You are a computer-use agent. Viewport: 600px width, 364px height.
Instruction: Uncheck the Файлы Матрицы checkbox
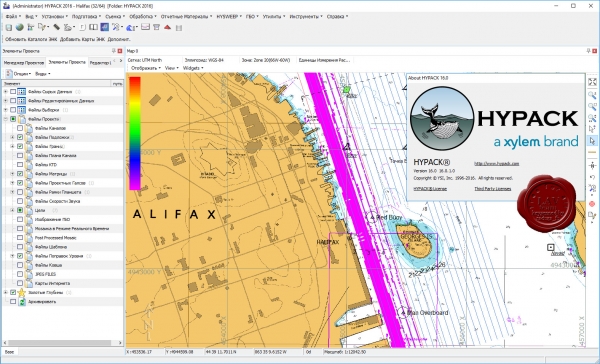20,174
